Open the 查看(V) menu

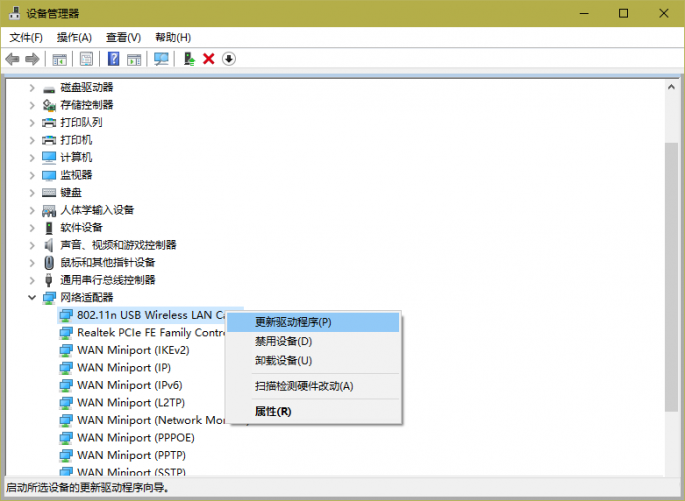[124, 38]
